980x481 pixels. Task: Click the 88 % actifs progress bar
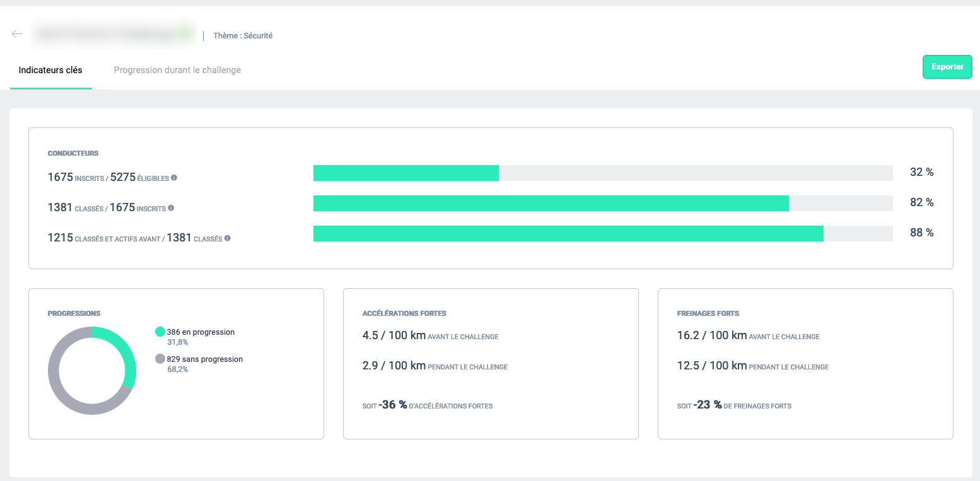(602, 233)
